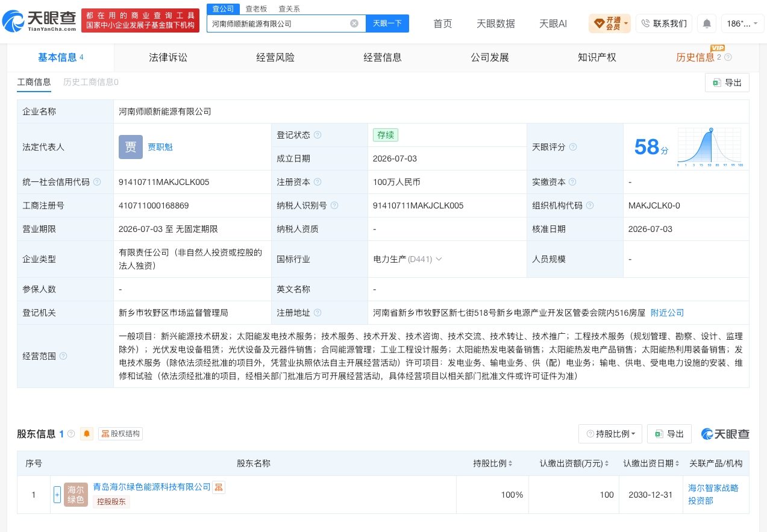Click credit code 91410711MAKJCLK005 under 统一社会信用代码
This screenshot has width=767, height=532.
click(x=164, y=182)
